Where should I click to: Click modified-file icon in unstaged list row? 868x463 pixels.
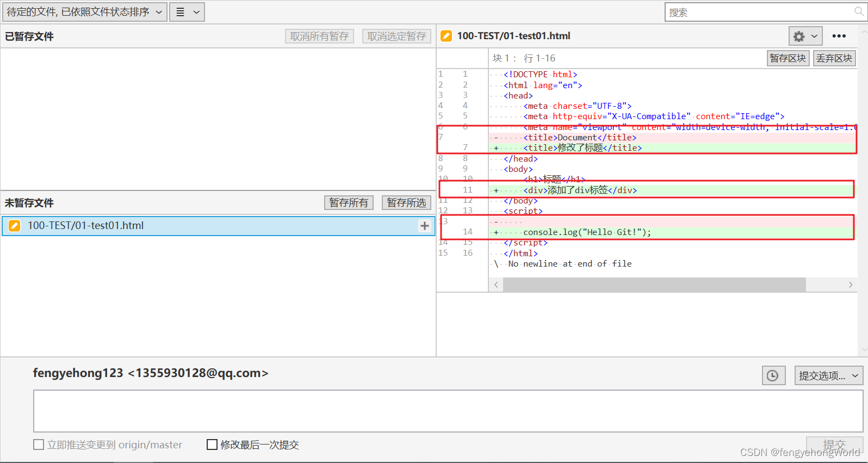(x=15, y=226)
